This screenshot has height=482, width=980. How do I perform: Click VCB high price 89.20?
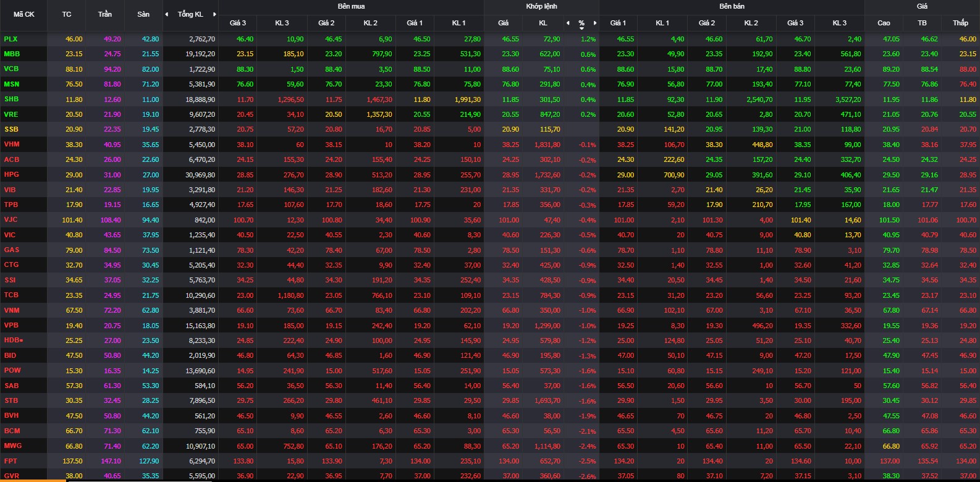point(891,69)
